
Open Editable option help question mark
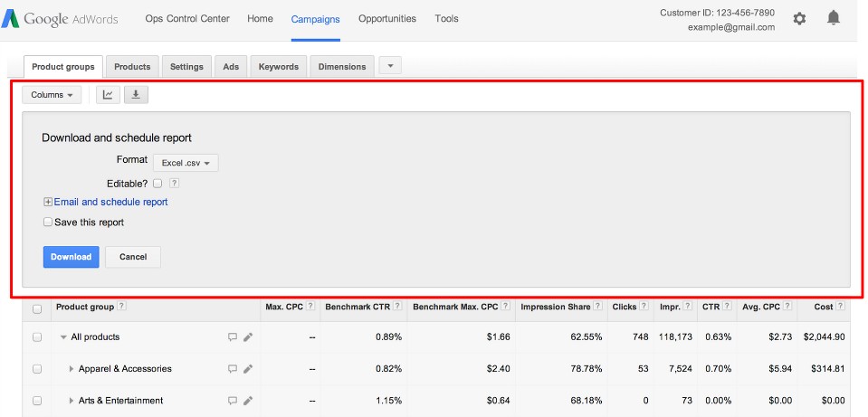pyautogui.click(x=175, y=183)
